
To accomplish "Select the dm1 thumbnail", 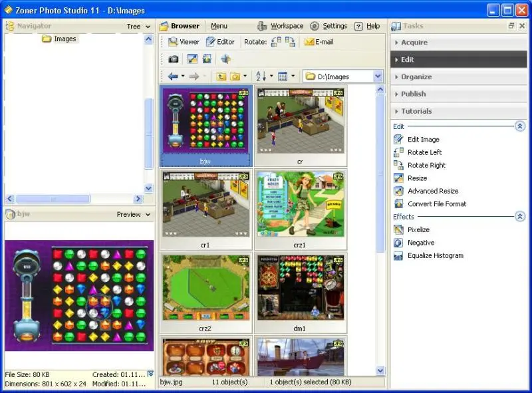I will coord(301,293).
